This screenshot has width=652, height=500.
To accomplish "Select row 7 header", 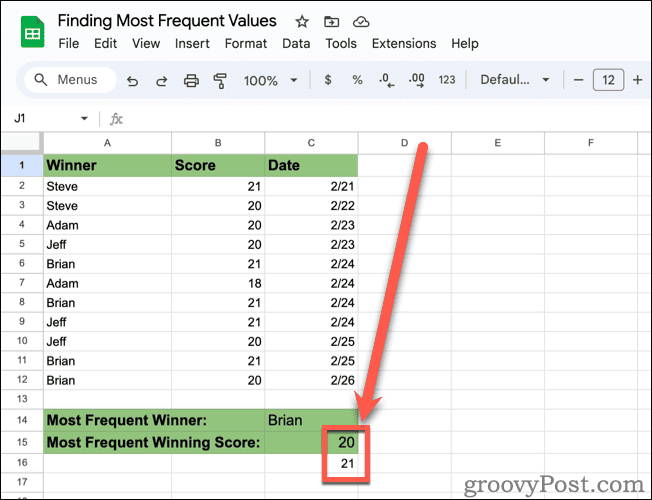I will pyautogui.click(x=22, y=283).
